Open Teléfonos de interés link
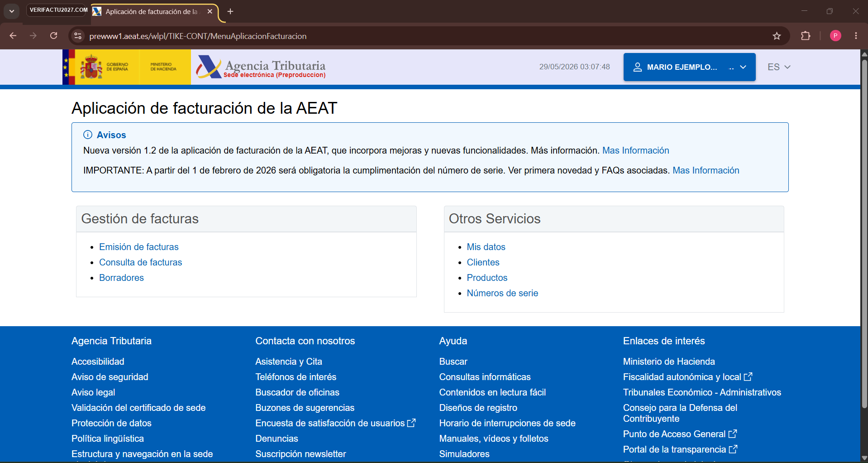Screen dimensions: 868x463 [x=296, y=377]
